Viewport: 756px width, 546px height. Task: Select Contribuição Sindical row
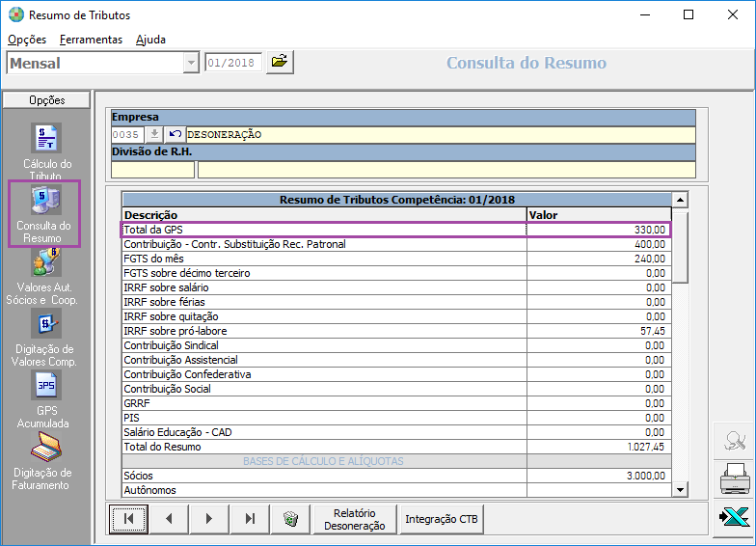tap(396, 345)
